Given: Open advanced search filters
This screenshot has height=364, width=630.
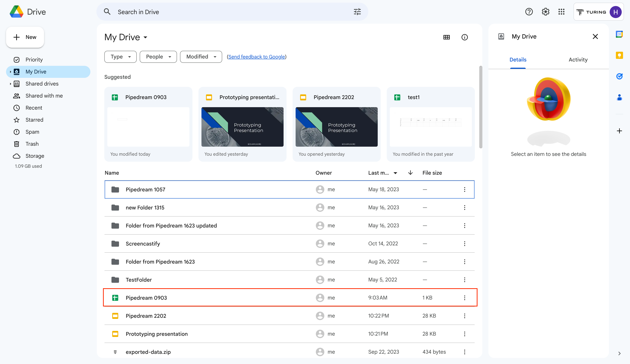Looking at the screenshot, I should pos(357,11).
